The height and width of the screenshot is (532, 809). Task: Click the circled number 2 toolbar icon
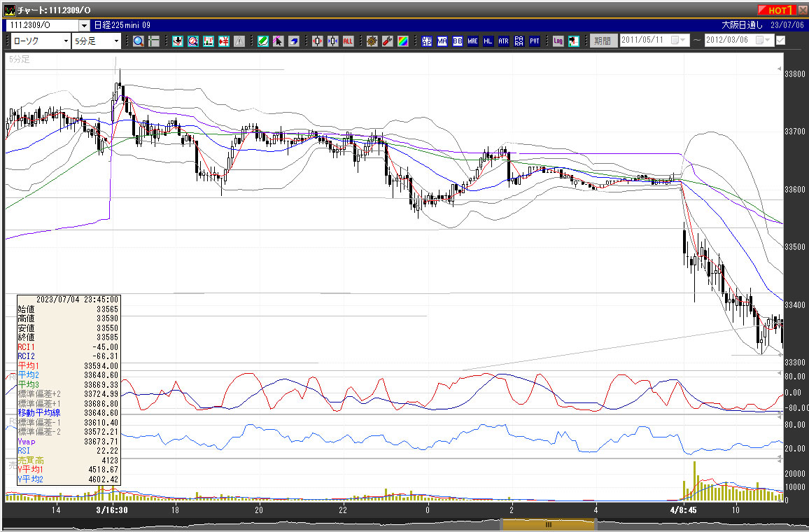pos(193,41)
